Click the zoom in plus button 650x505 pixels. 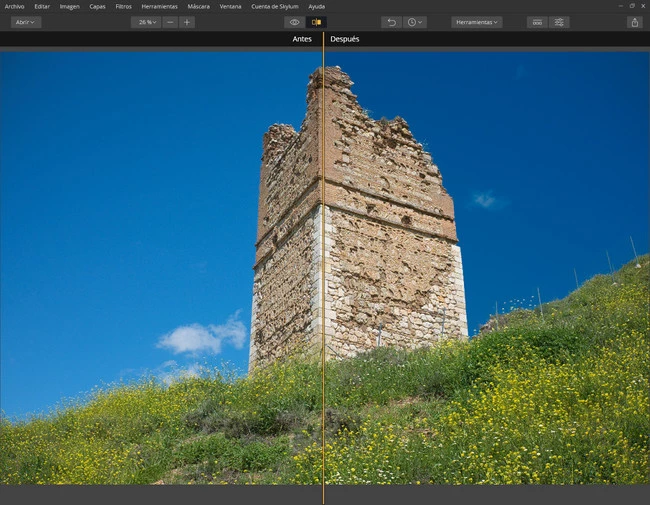[x=187, y=22]
